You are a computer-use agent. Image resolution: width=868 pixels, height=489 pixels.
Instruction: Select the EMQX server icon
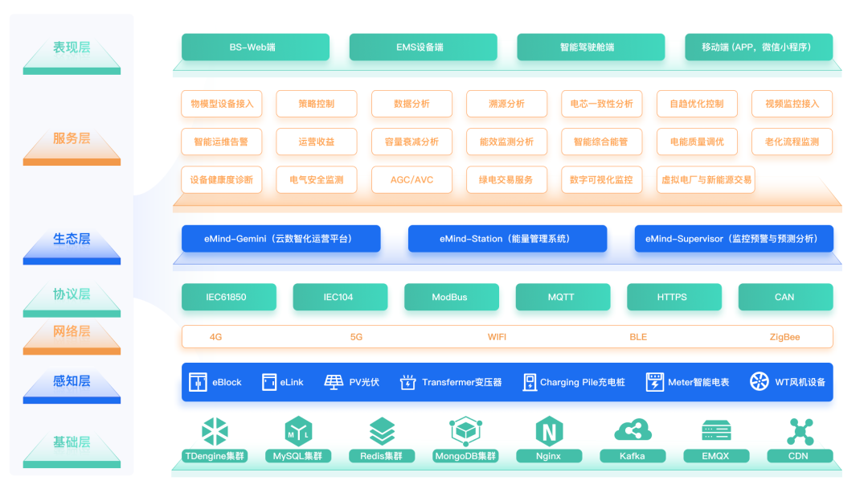[x=716, y=432]
